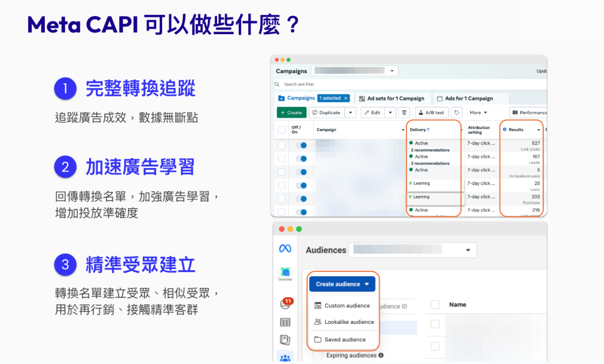Click the Learning status in the 25 leads row
The image size is (604, 364).
pos(421,183)
